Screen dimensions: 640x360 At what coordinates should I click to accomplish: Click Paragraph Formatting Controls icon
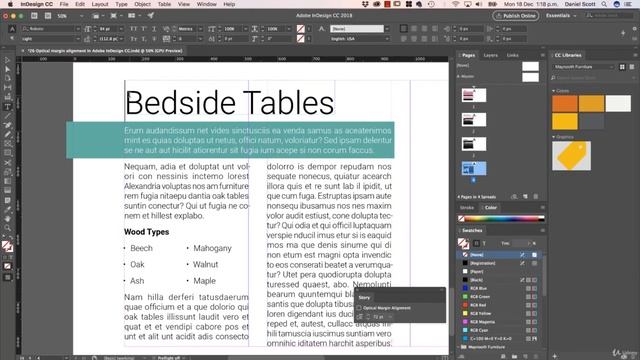[12, 38]
